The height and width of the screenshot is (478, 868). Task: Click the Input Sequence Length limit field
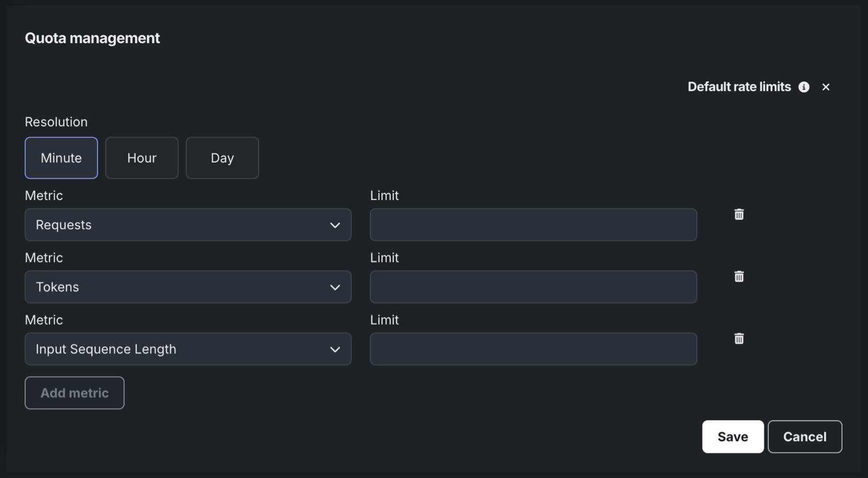click(533, 349)
